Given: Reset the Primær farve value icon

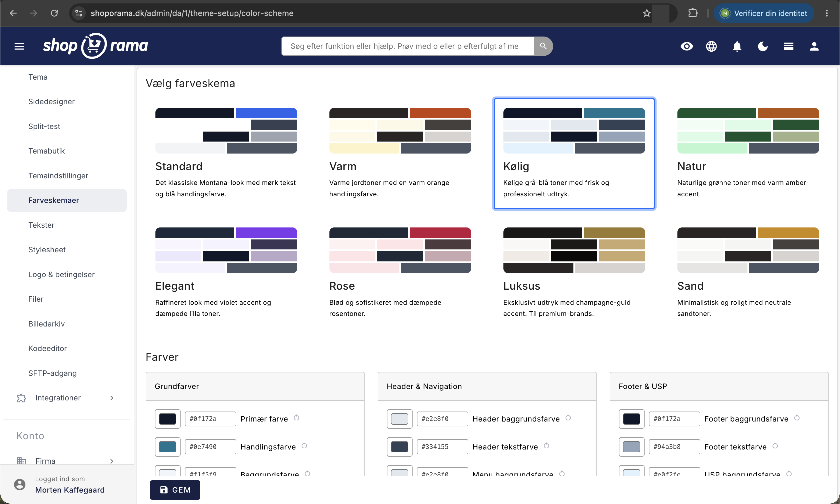Looking at the screenshot, I should click(x=297, y=418).
